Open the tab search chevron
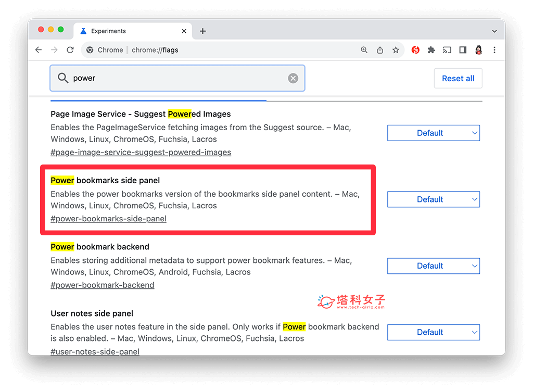Image resolution: width=533 pixels, height=392 pixels. pyautogui.click(x=494, y=31)
